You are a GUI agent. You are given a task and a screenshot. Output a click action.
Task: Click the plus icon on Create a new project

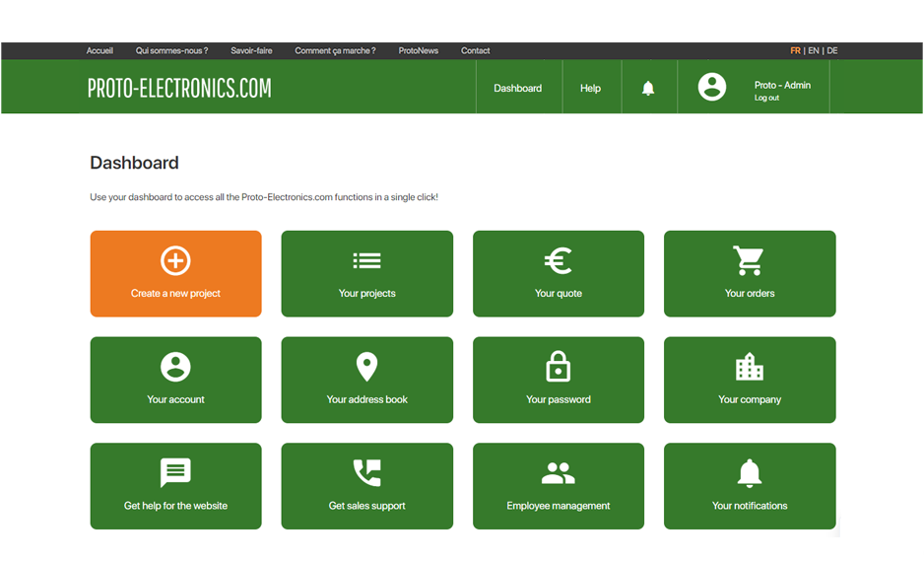pos(175,261)
